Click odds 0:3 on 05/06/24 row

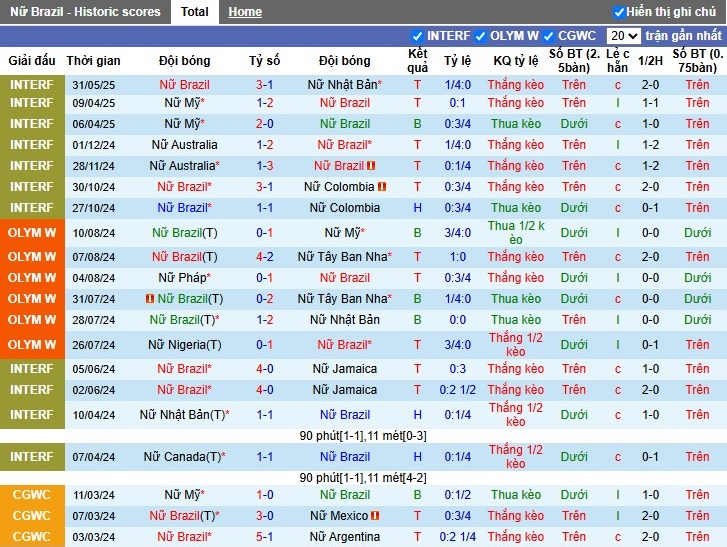458,369
